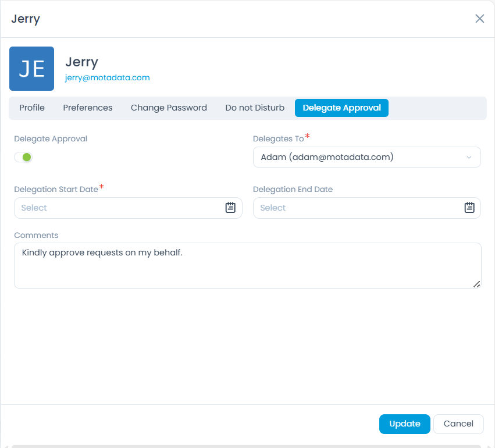495x448 pixels.
Task: Open the jerry@motadata.com email link
Action: pos(107,77)
